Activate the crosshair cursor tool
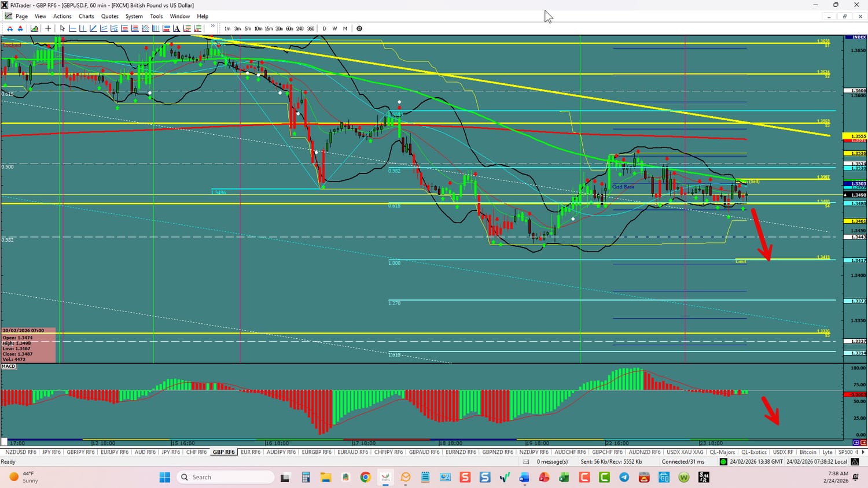868x488 pixels. pyautogui.click(x=48, y=28)
